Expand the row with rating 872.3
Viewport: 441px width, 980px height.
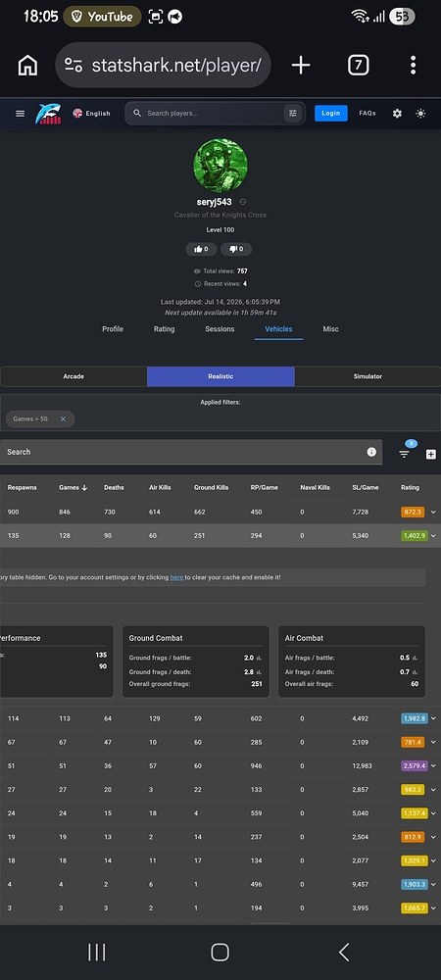click(433, 512)
